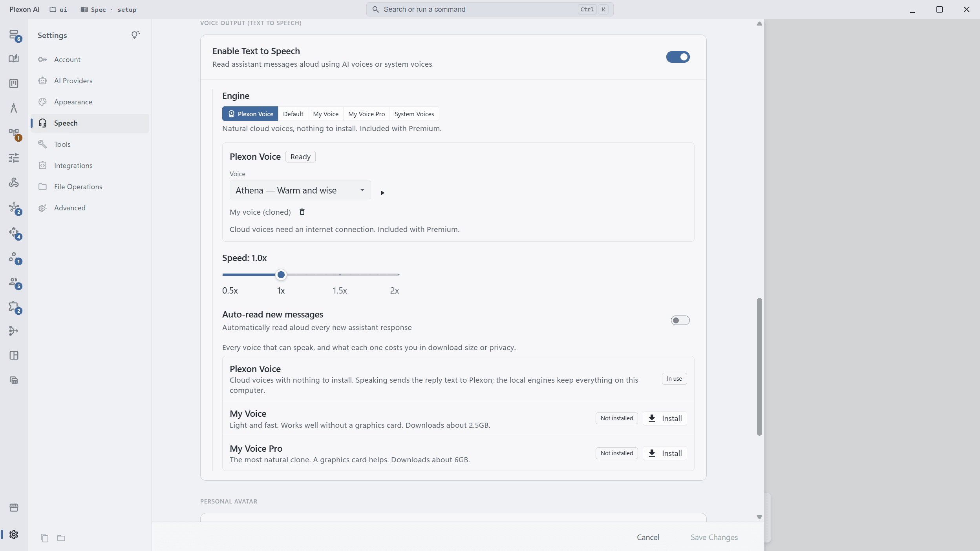The image size is (980, 551).
Task: Open the stacked rows icon with badge 6
Action: [14, 35]
